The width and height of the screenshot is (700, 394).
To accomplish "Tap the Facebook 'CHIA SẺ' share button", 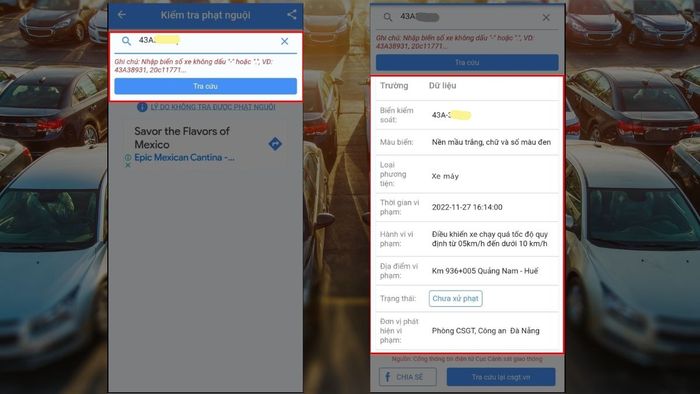I will click(x=408, y=377).
